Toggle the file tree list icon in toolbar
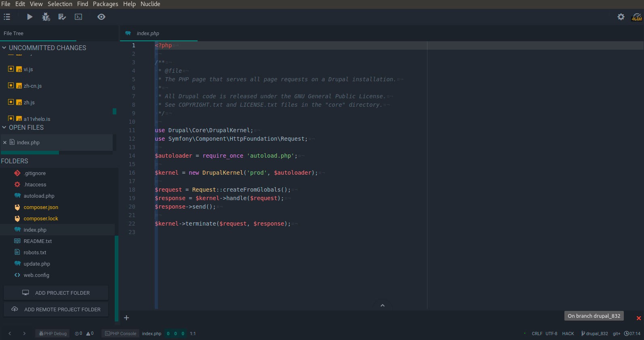The image size is (644, 340). [7, 17]
